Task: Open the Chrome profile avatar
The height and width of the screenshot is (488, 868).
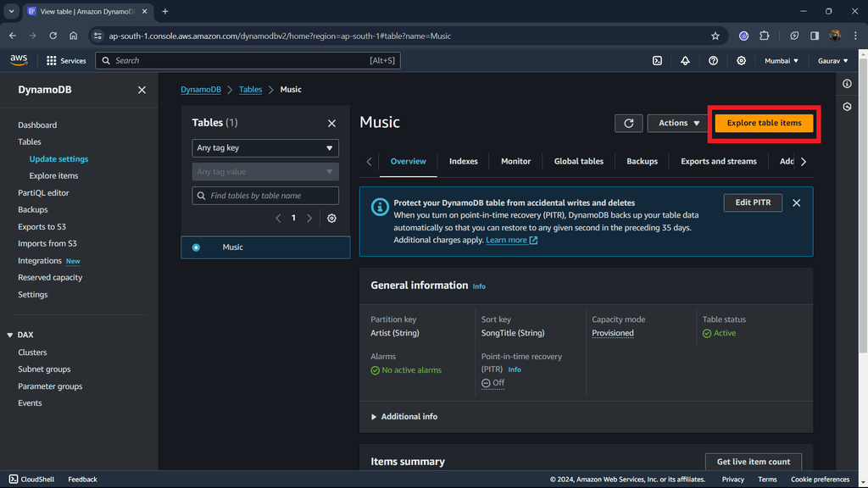Action: pyautogui.click(x=835, y=36)
